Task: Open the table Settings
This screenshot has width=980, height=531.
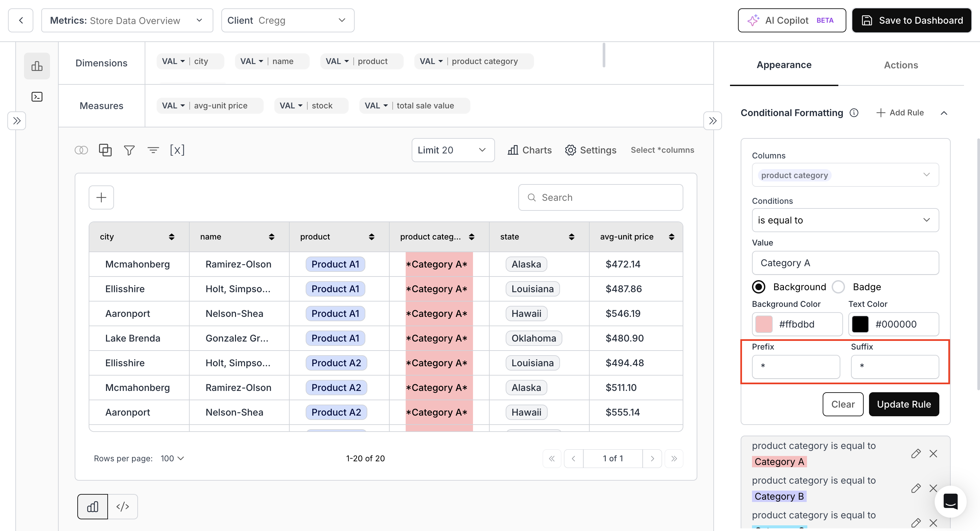Action: (x=590, y=150)
